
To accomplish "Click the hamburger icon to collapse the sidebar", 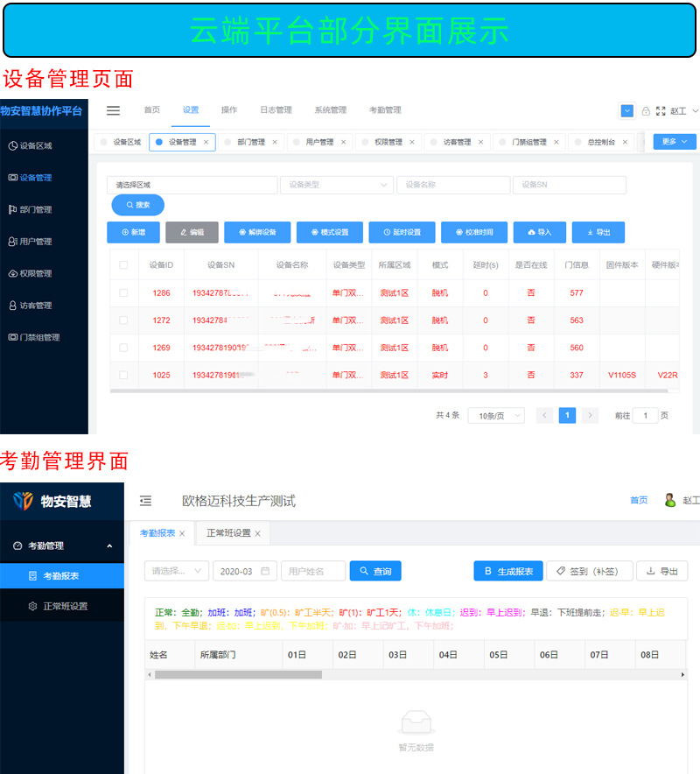I will pyautogui.click(x=113, y=110).
